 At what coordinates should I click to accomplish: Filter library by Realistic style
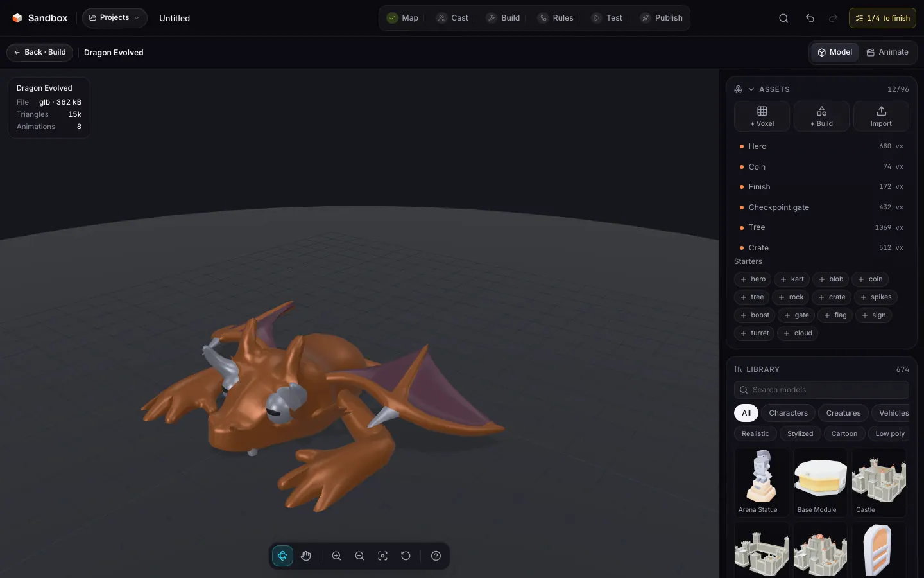click(755, 434)
